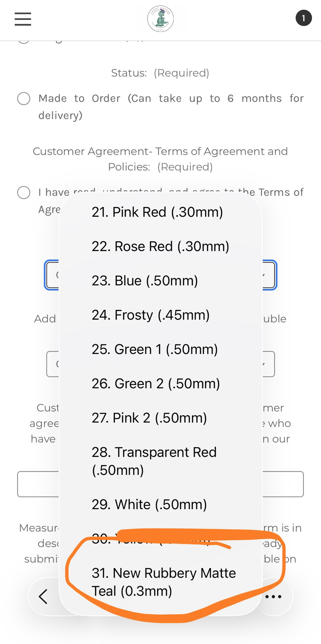Choose 22. Rose Red (.30mm) option
This screenshot has height=644, width=321.
point(160,247)
